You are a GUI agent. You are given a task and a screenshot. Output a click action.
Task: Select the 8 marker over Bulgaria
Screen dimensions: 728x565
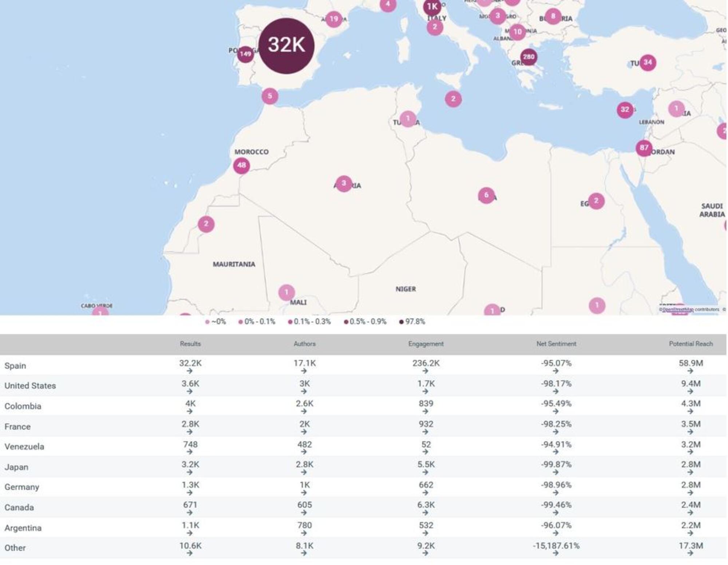553,16
